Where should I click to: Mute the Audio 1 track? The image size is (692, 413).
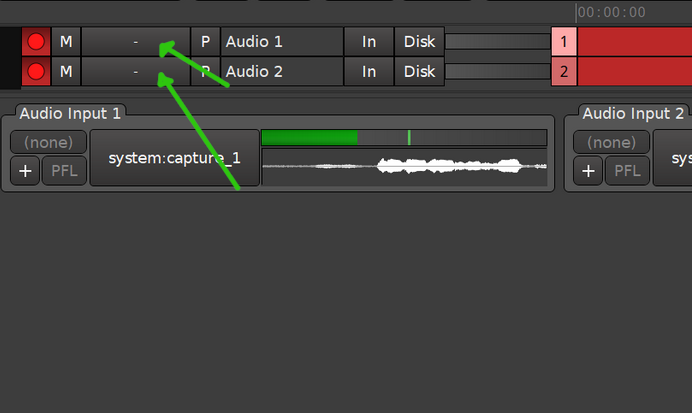[66, 42]
